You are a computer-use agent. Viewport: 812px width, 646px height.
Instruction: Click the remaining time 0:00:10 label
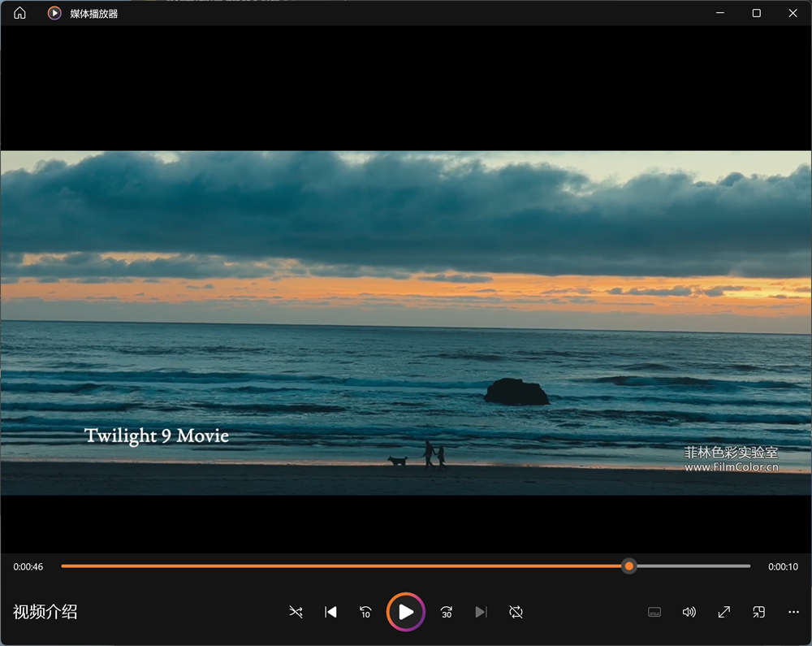783,567
